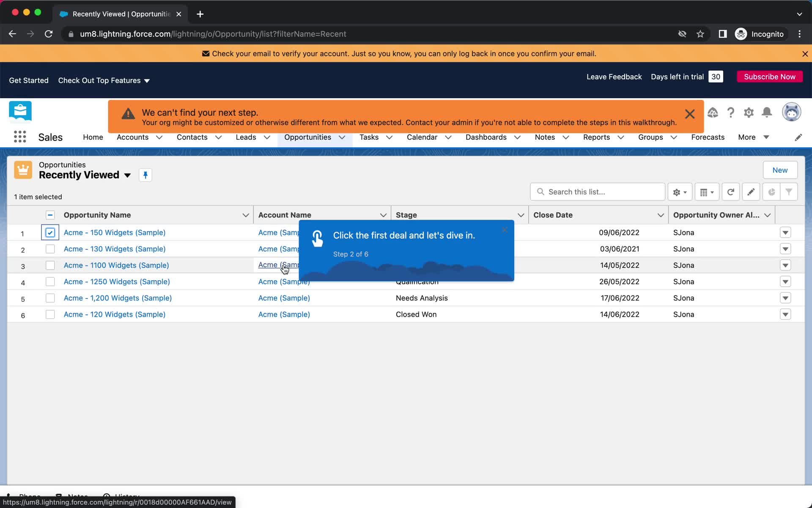Open row actions for Acme - 120 Widgets
812x508 pixels.
(x=785, y=315)
